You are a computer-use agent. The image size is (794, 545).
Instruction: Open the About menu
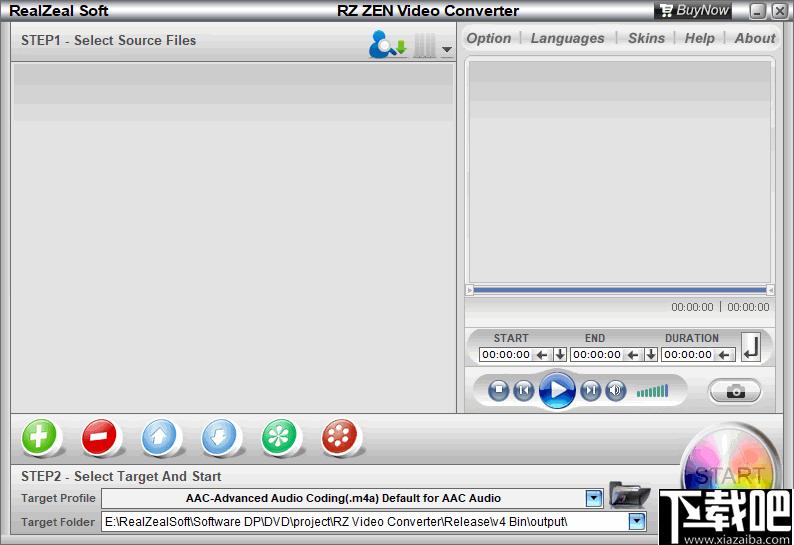tap(755, 38)
